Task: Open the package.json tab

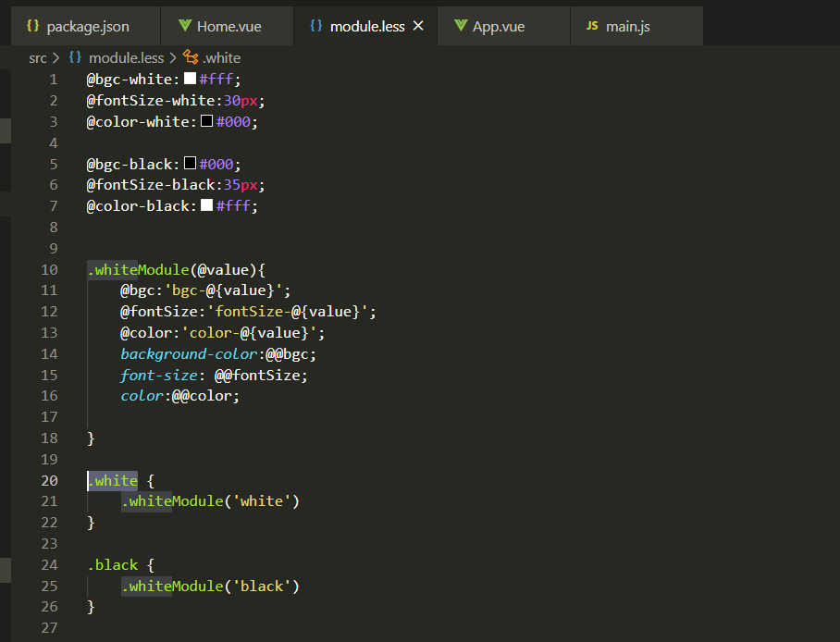Action: (x=86, y=26)
